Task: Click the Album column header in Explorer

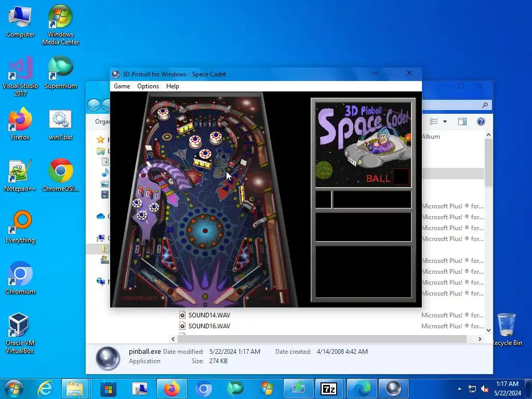Action: pyautogui.click(x=431, y=137)
